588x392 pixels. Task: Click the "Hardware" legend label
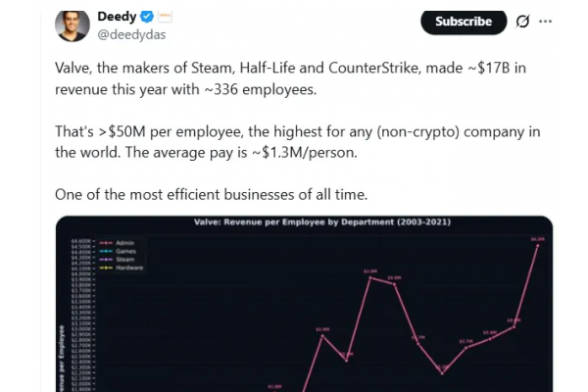tap(131, 268)
